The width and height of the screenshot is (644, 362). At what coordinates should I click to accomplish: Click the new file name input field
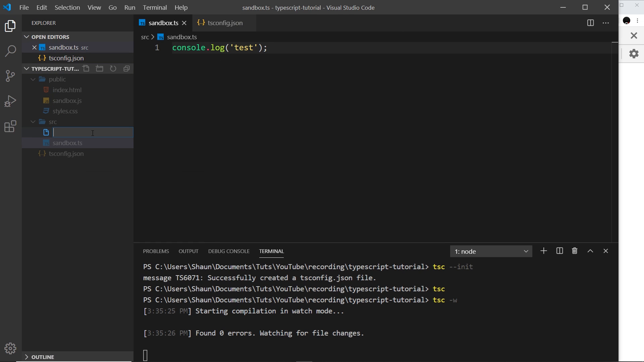(x=93, y=132)
